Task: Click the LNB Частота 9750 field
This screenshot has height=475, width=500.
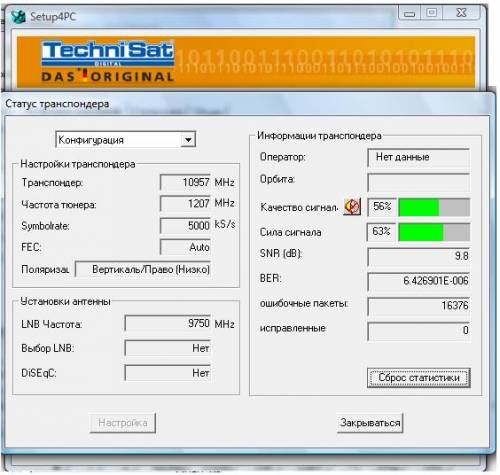Action: 168,323
